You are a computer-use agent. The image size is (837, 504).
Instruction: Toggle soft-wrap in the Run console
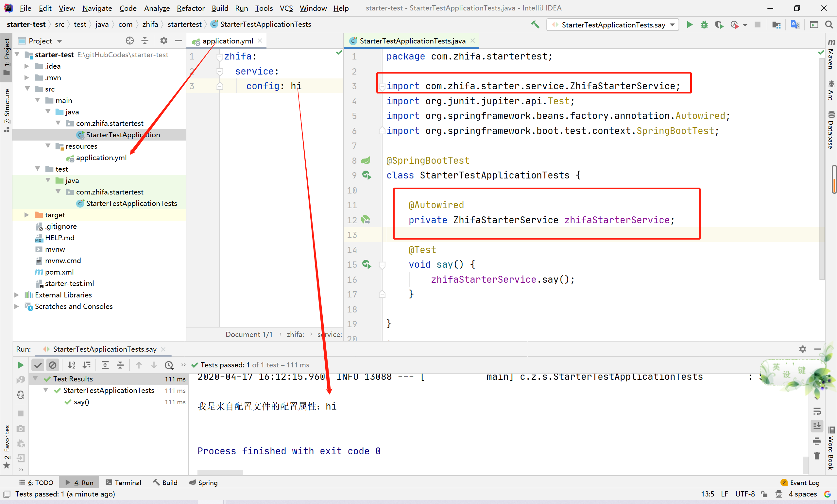pos(817,411)
